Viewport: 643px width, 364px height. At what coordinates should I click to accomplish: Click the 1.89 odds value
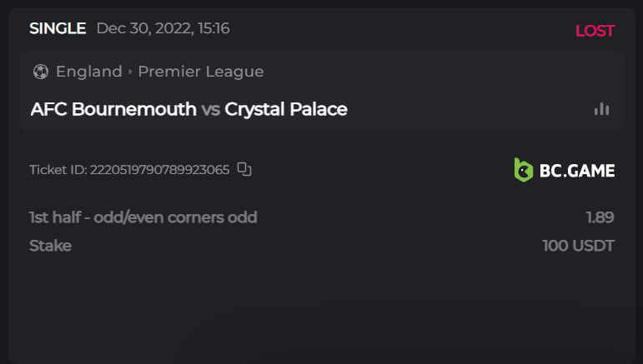pyautogui.click(x=600, y=217)
